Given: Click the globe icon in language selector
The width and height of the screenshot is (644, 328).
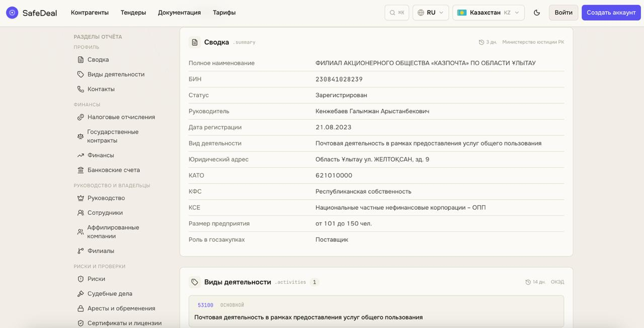Looking at the screenshot, I should click(421, 13).
